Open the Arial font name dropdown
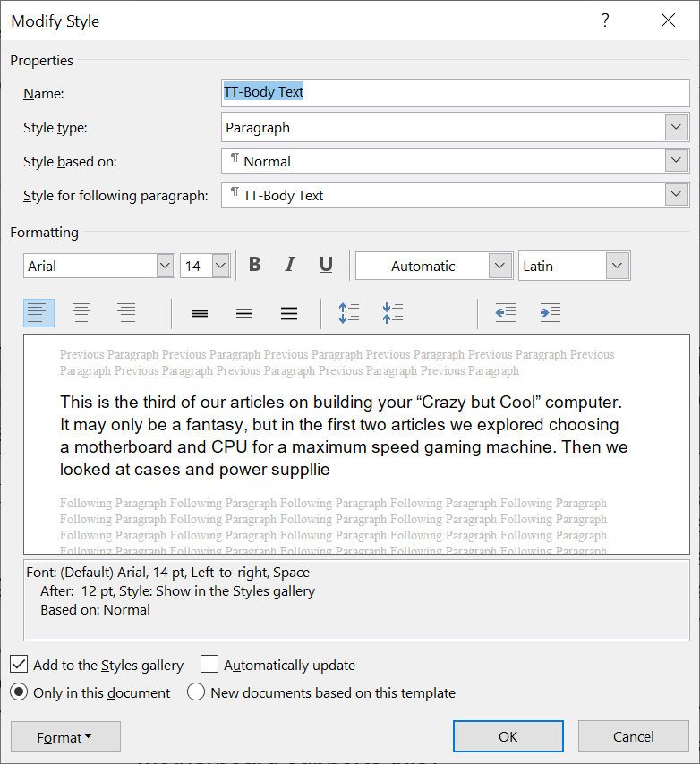This screenshot has height=764, width=700. (x=165, y=266)
